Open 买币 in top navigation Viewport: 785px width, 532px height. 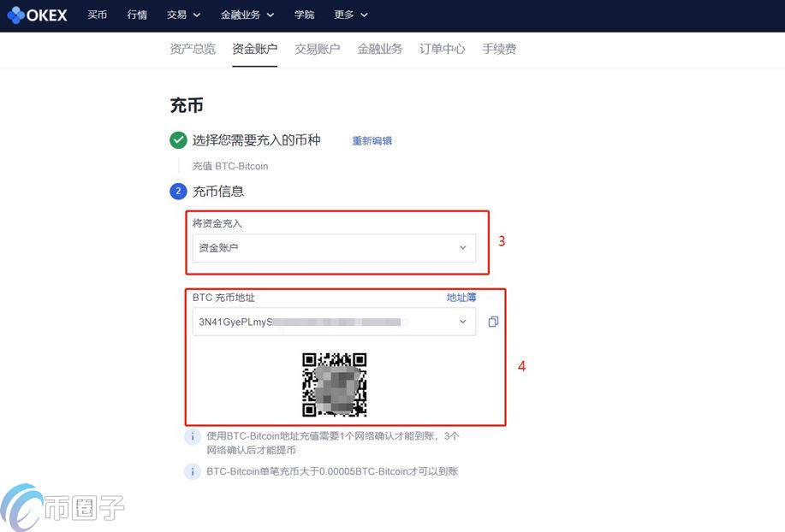coord(97,15)
